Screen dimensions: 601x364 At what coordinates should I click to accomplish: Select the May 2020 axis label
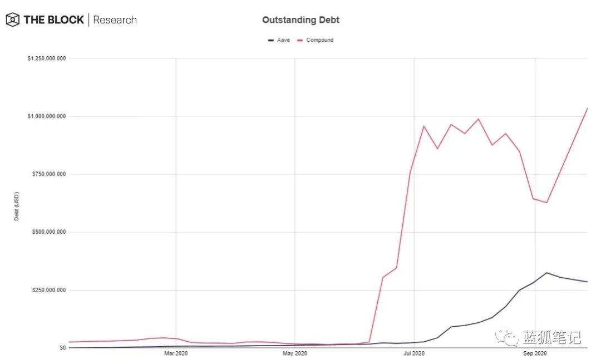[x=294, y=353]
